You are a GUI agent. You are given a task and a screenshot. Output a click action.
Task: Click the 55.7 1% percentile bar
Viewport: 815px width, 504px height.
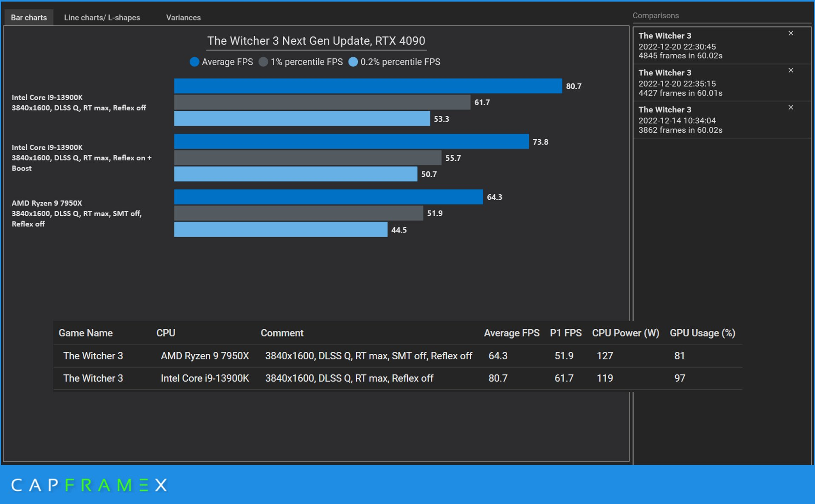(307, 158)
